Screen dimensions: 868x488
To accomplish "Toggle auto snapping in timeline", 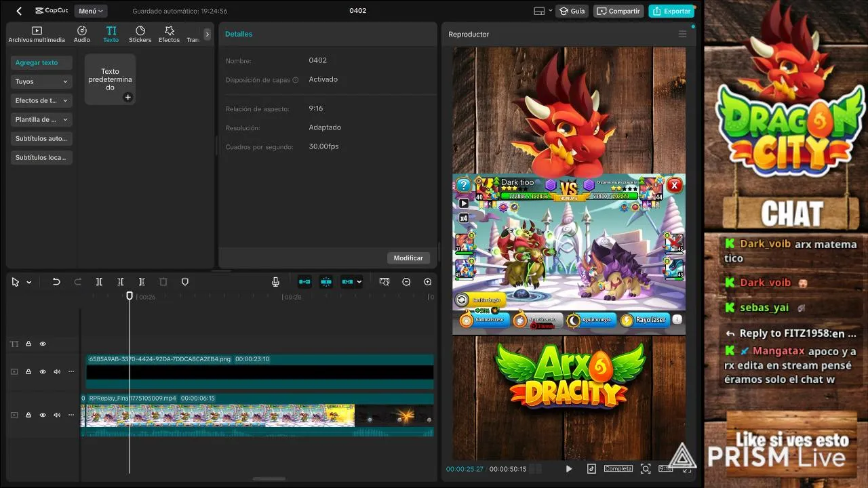I will (x=326, y=282).
